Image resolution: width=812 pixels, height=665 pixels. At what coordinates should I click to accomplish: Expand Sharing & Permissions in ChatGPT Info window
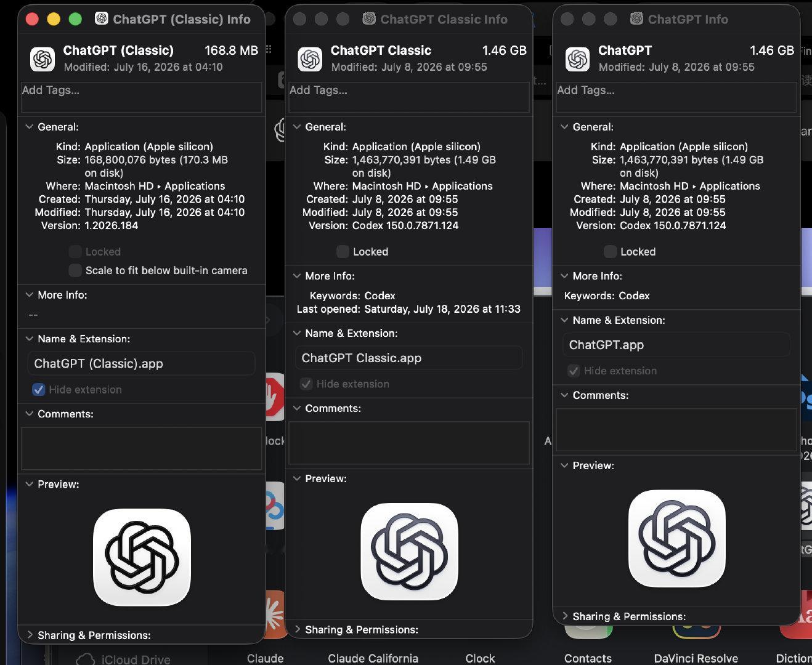pos(564,616)
